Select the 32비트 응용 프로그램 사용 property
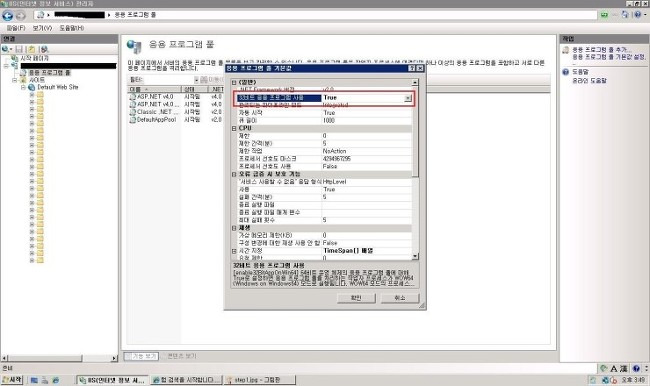The width and height of the screenshot is (650, 386). (x=279, y=98)
